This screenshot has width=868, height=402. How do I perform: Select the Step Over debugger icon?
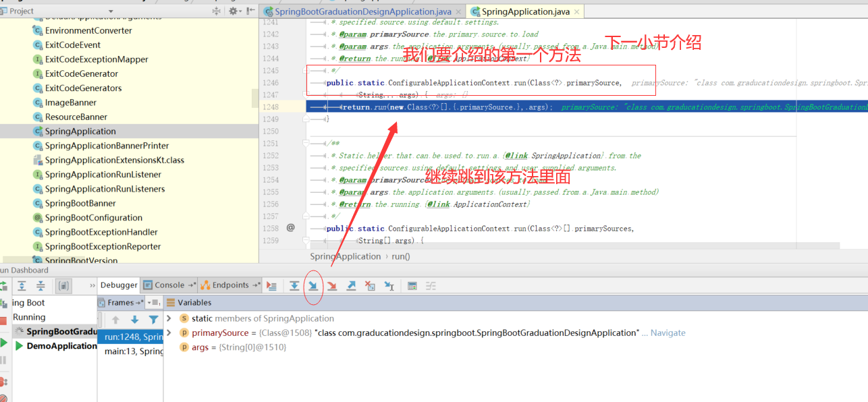pos(294,285)
